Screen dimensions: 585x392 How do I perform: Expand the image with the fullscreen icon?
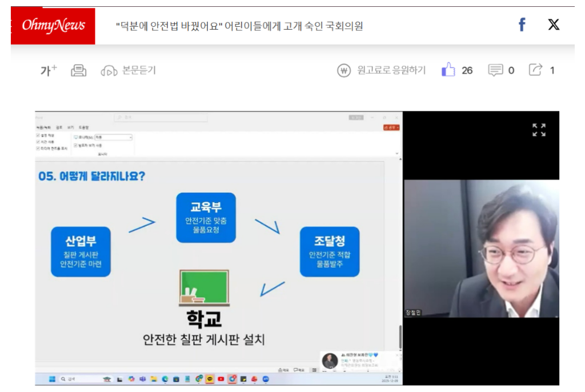(538, 130)
